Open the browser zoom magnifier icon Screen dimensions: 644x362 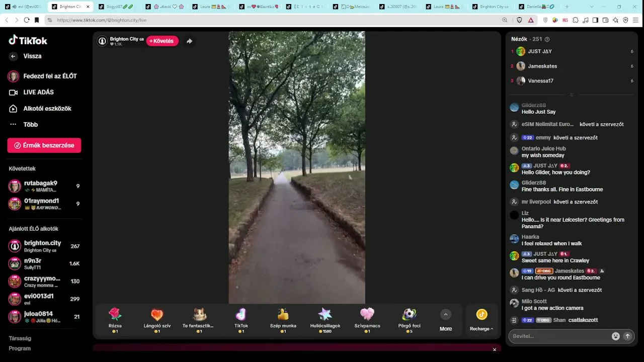tap(505, 20)
